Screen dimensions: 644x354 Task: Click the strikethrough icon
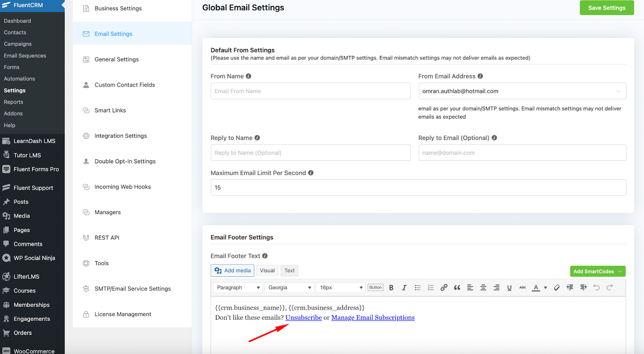tap(522, 288)
